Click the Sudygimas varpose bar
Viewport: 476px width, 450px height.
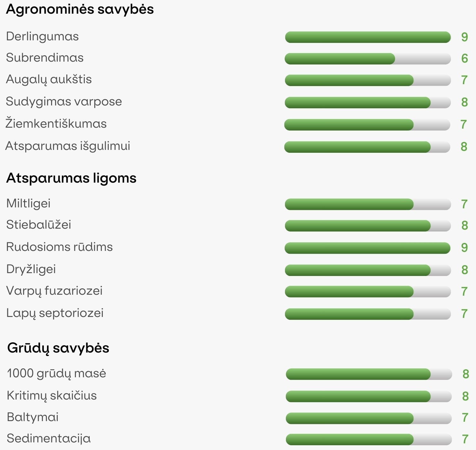(368, 103)
